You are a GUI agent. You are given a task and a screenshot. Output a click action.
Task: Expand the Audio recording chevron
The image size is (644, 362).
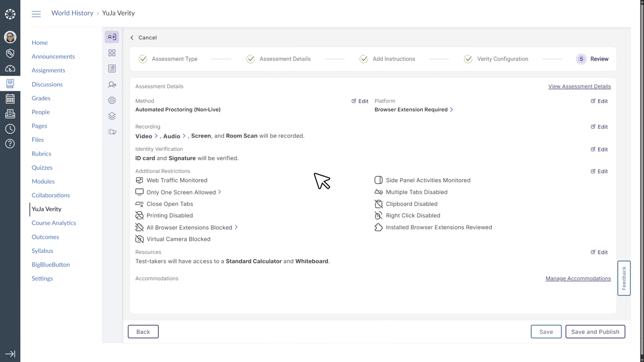[184, 136]
